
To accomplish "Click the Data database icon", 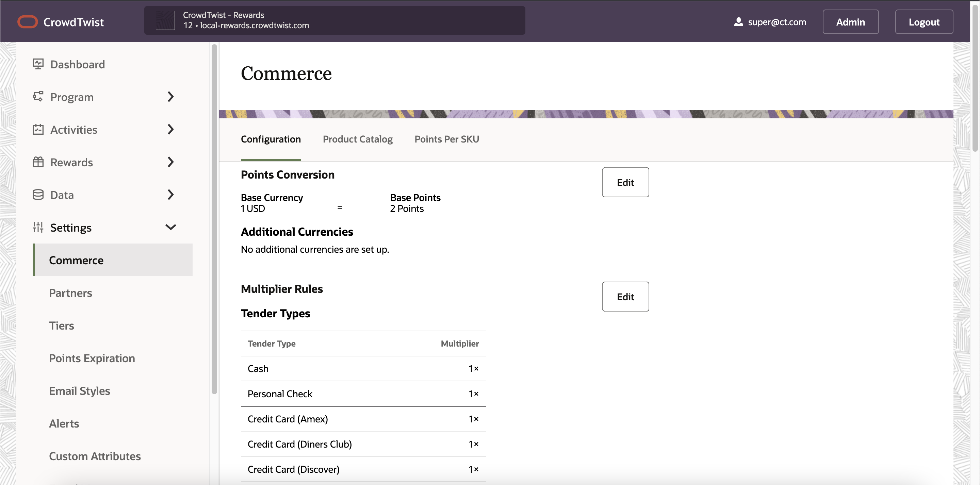I will tap(38, 195).
